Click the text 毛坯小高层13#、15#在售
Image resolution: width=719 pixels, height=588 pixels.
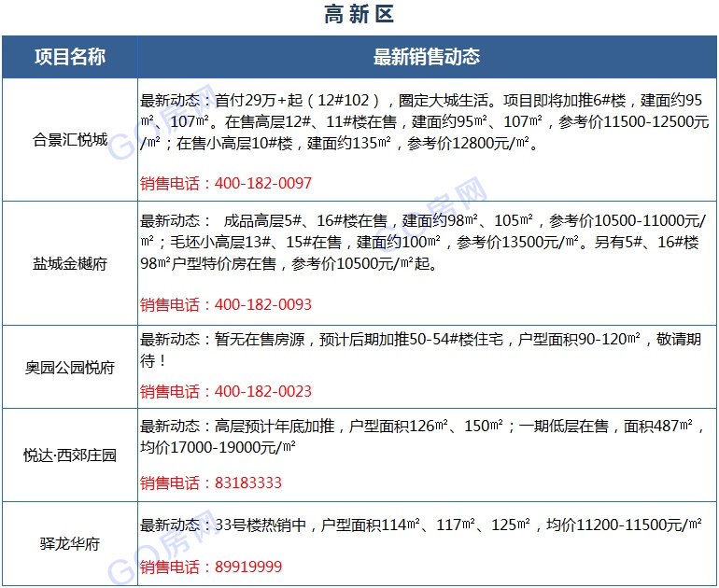[x=256, y=242]
